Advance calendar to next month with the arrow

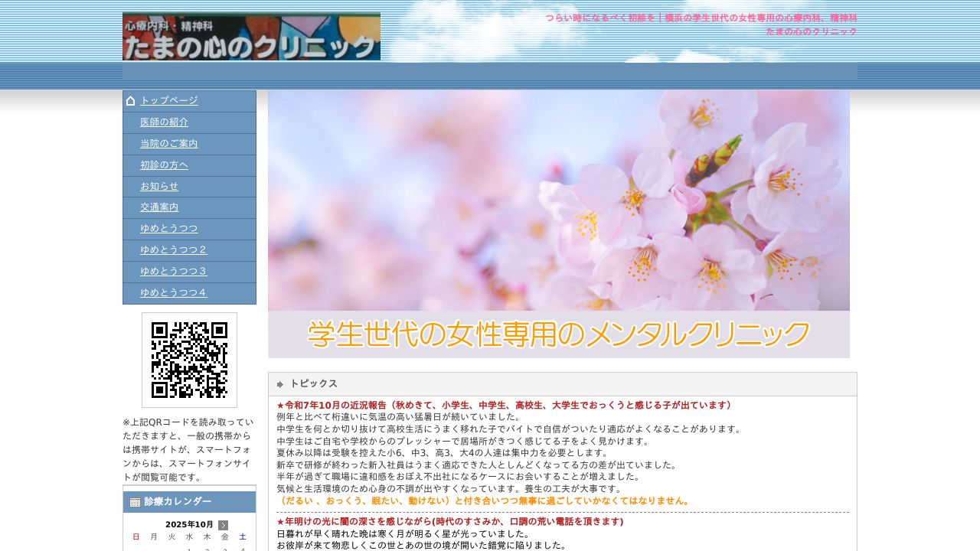click(x=223, y=524)
